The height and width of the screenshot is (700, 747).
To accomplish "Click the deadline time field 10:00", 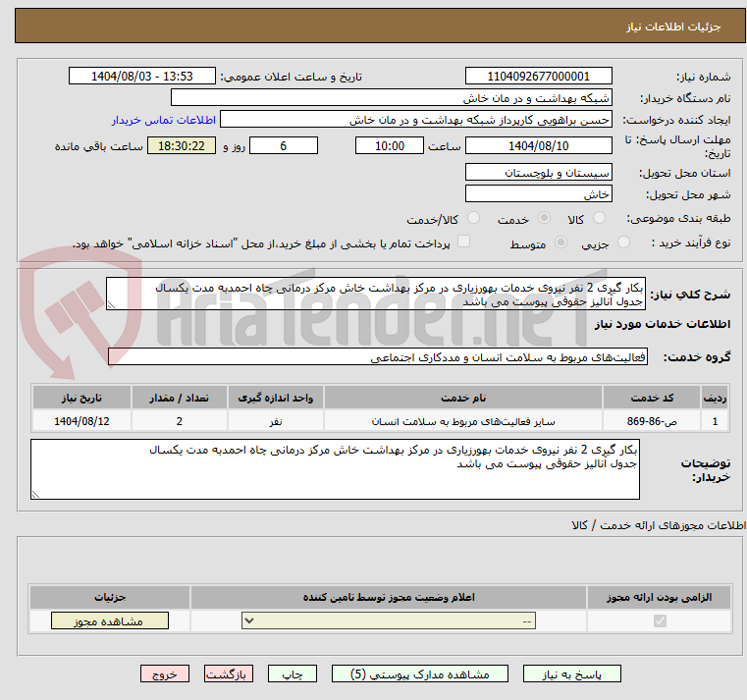I will (390, 146).
